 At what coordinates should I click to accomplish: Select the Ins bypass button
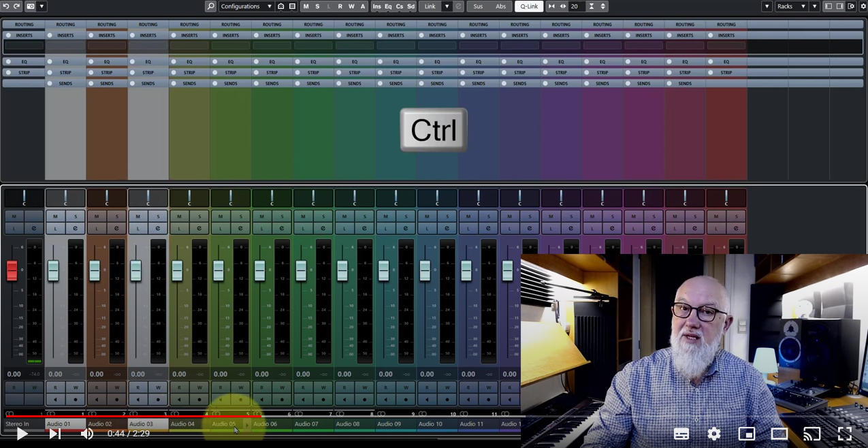click(376, 6)
